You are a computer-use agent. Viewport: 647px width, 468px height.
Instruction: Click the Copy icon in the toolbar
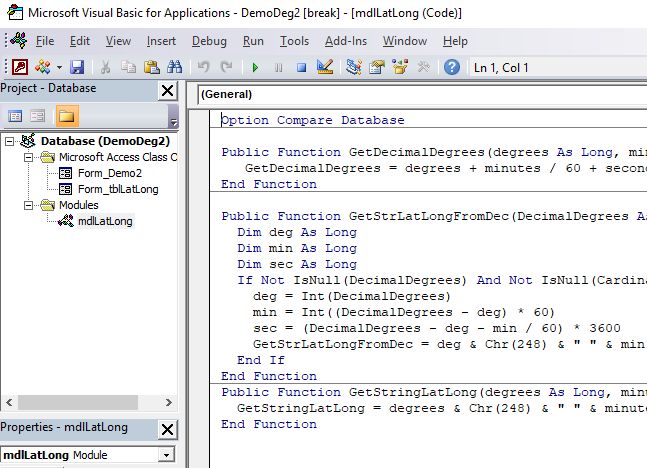pos(128,67)
